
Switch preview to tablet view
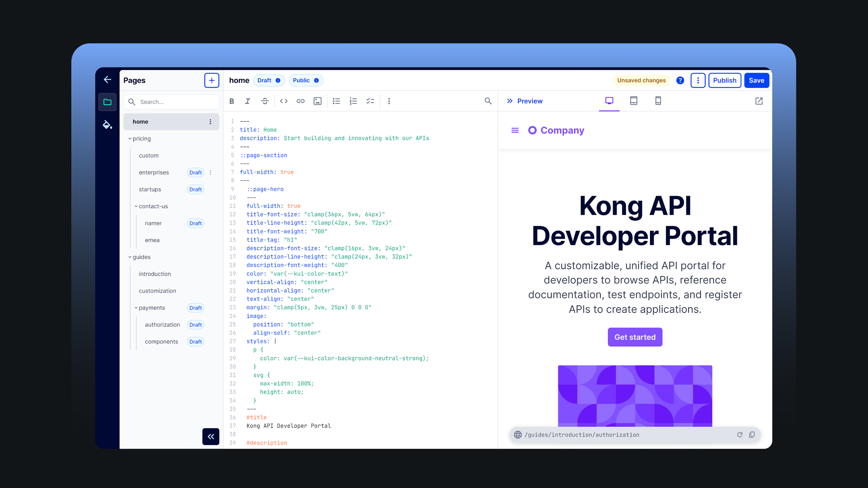(x=634, y=101)
